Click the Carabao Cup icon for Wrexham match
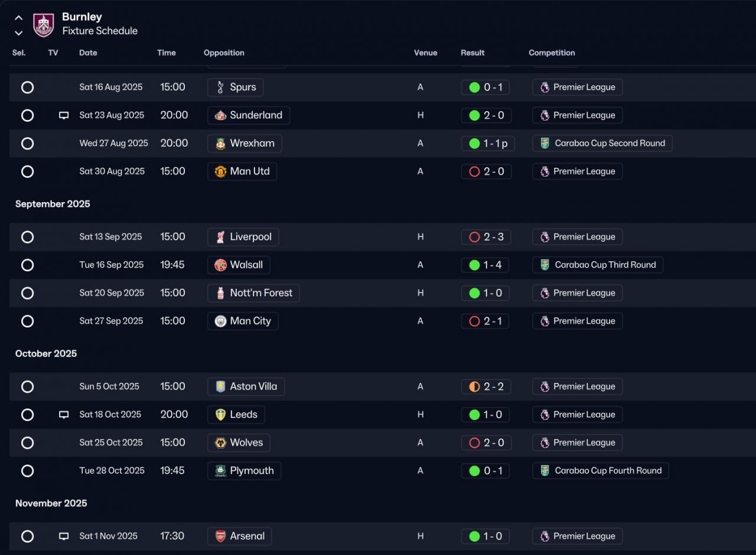This screenshot has height=555, width=756. point(545,144)
